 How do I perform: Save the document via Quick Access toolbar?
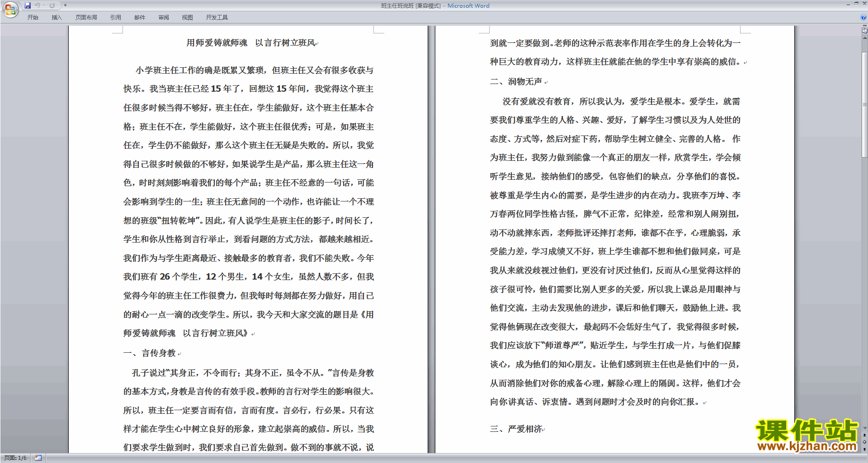[28, 5]
